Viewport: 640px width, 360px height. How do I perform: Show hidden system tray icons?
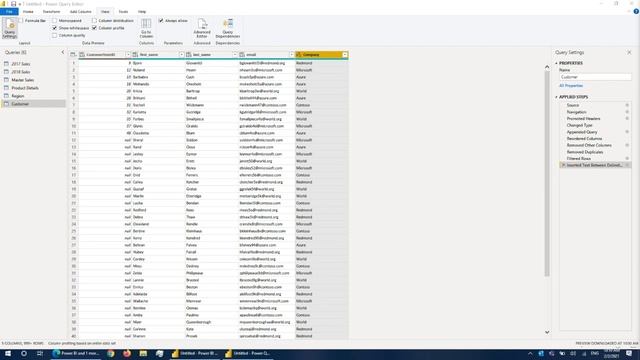point(530,353)
